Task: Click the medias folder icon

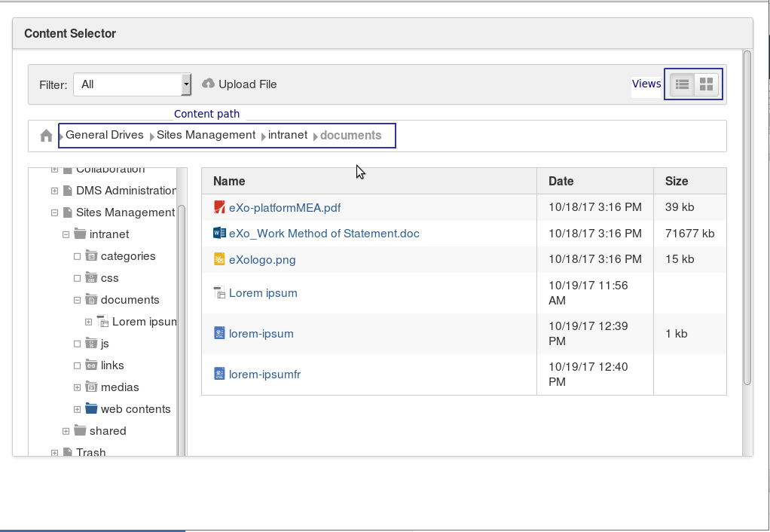Action: pyautogui.click(x=91, y=387)
